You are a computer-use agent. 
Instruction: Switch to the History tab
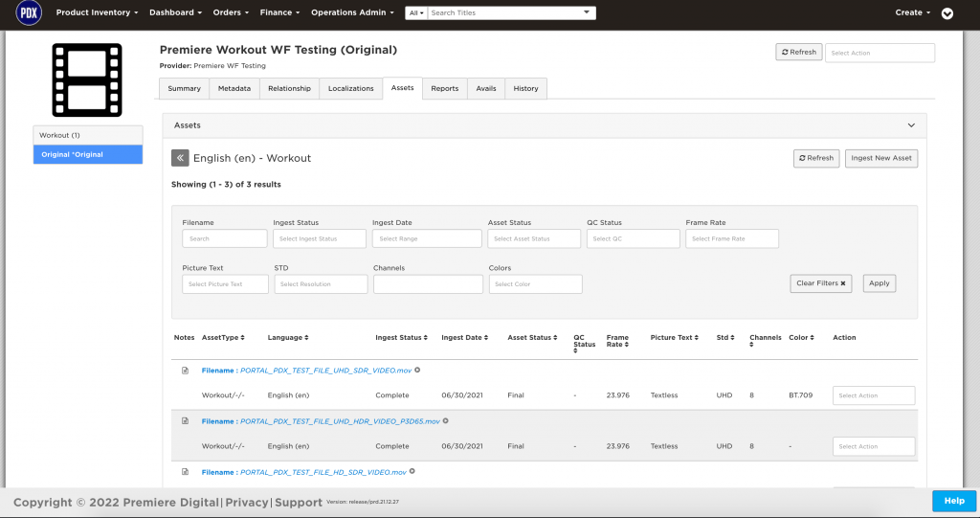pyautogui.click(x=525, y=89)
